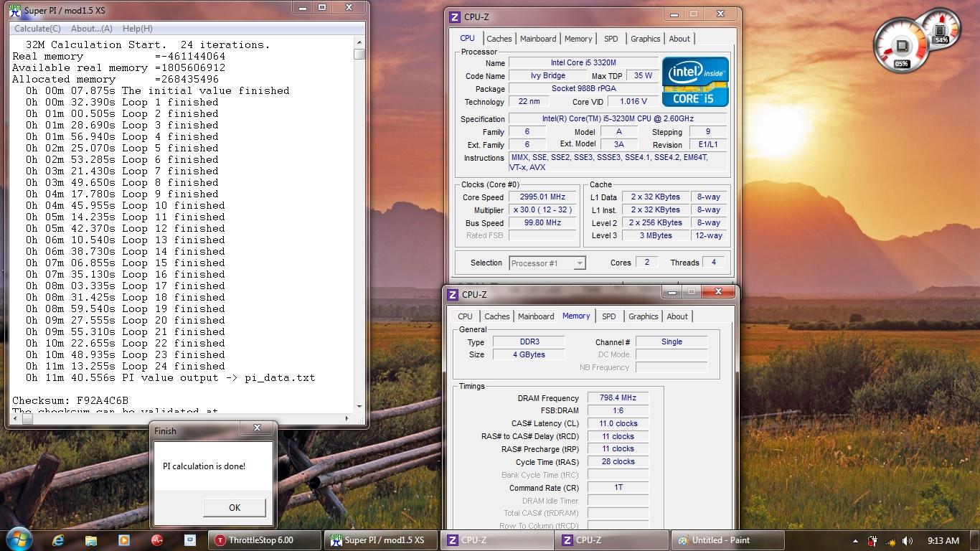The height and width of the screenshot is (551, 980).
Task: Select the first CPU-Z taskbar button
Action: pos(496,540)
